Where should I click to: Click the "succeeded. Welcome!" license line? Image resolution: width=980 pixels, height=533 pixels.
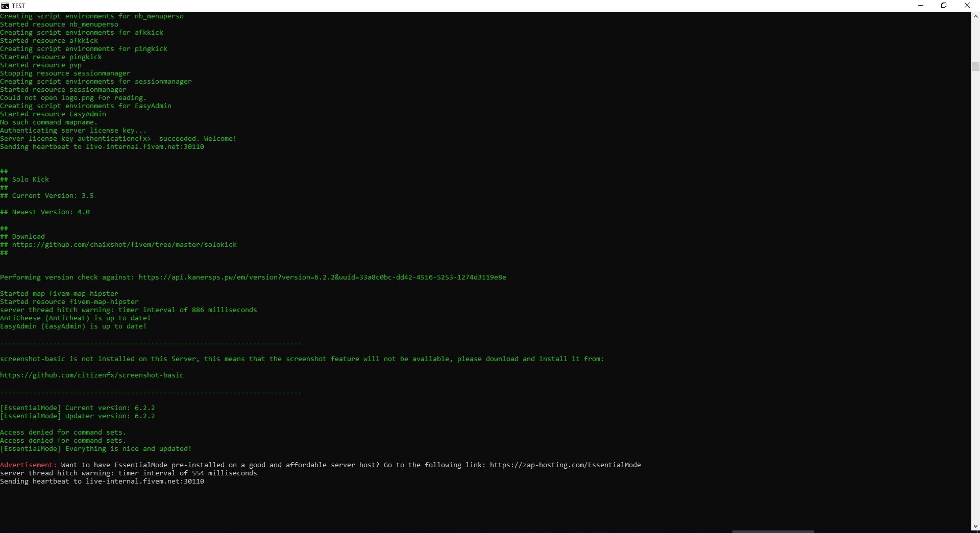(x=118, y=139)
